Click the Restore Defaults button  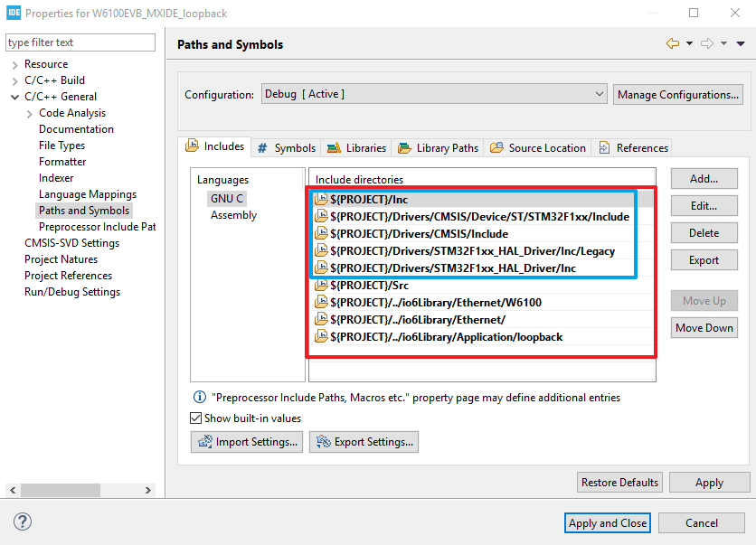pyautogui.click(x=619, y=483)
